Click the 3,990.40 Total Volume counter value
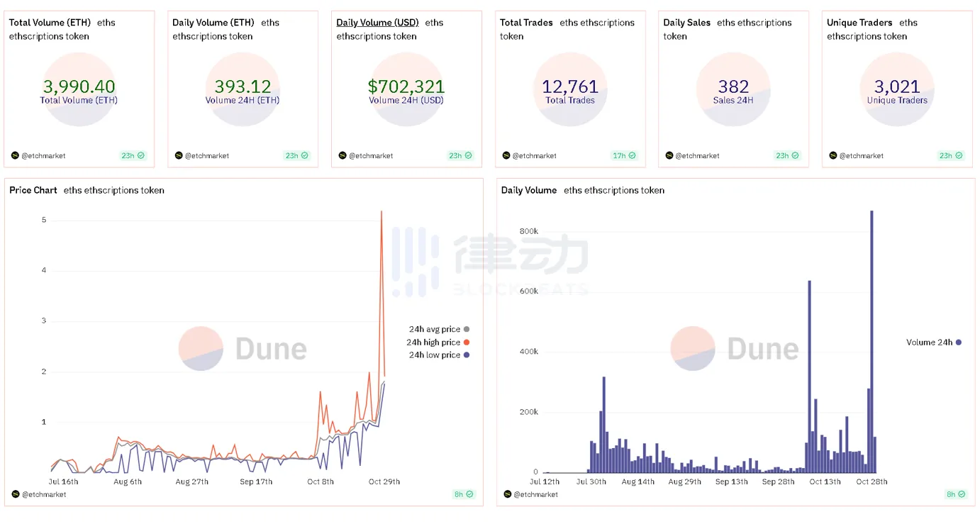Viewport: 980px width, 524px height. (79, 87)
